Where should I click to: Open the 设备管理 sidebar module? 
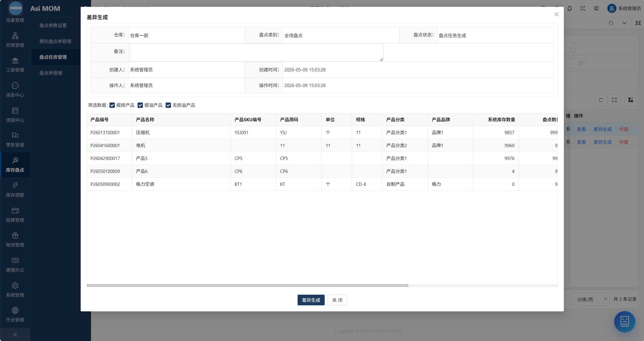click(15, 20)
